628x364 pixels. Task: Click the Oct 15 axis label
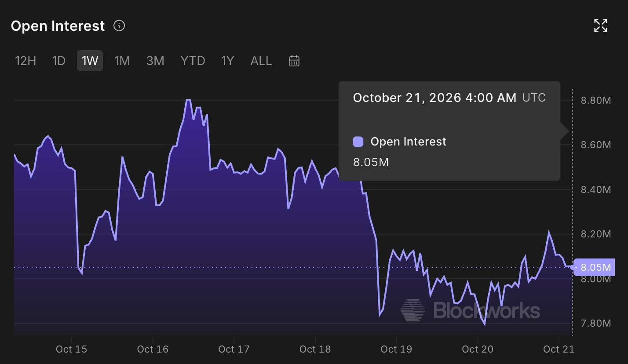coord(71,349)
